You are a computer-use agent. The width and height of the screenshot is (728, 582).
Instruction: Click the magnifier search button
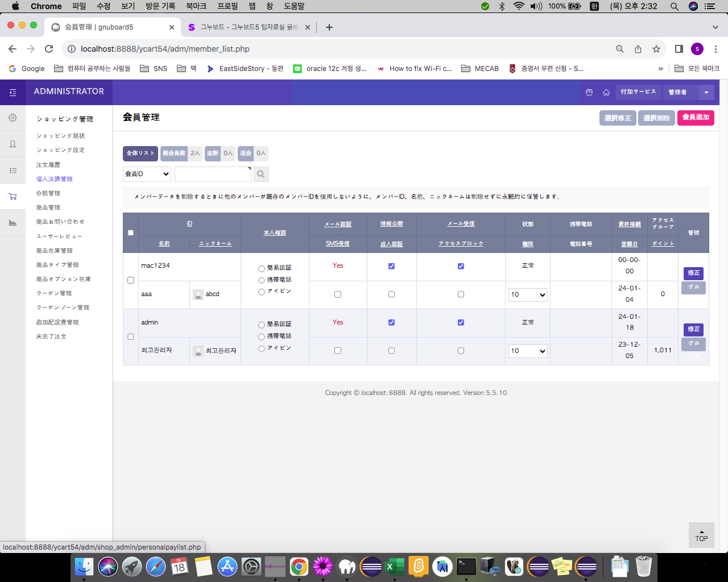click(261, 174)
